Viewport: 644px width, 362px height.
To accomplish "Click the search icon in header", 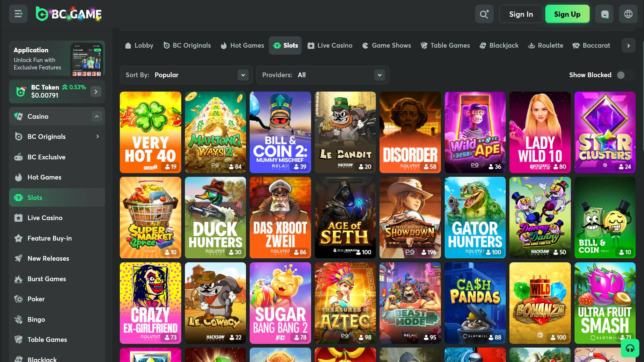I will [x=484, y=14].
